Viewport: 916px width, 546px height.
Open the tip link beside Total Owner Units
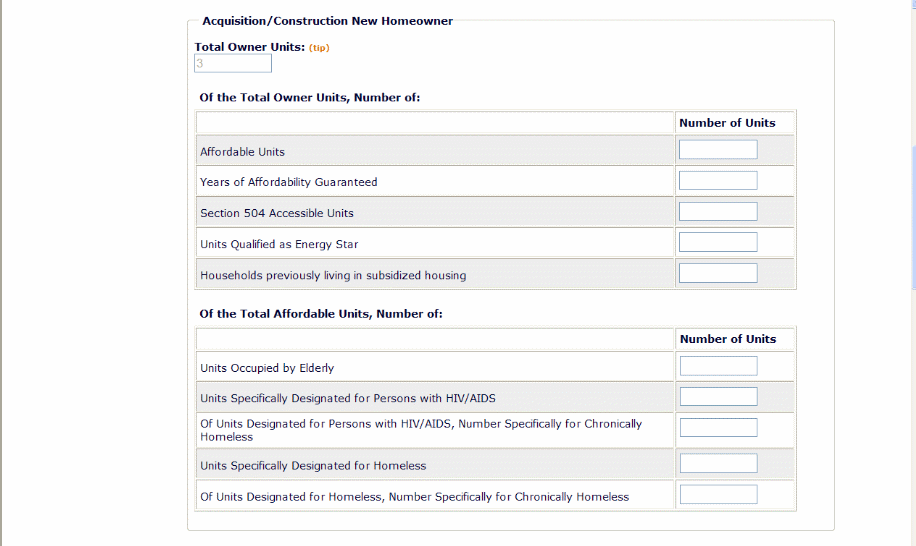pos(319,48)
